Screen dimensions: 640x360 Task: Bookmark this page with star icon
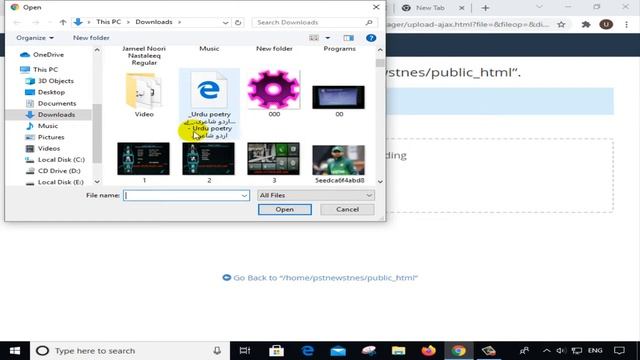(x=561, y=24)
